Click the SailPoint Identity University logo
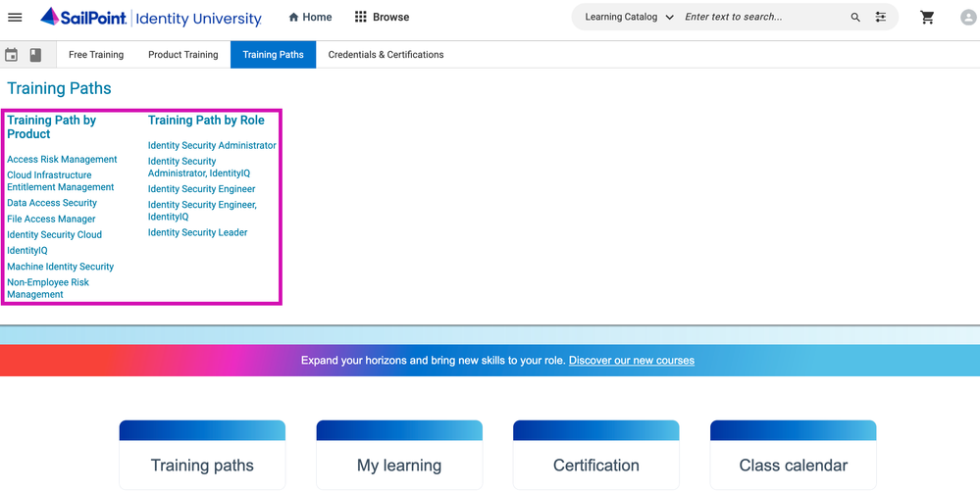Viewport: 980px width, 492px height. pyautogui.click(x=151, y=18)
